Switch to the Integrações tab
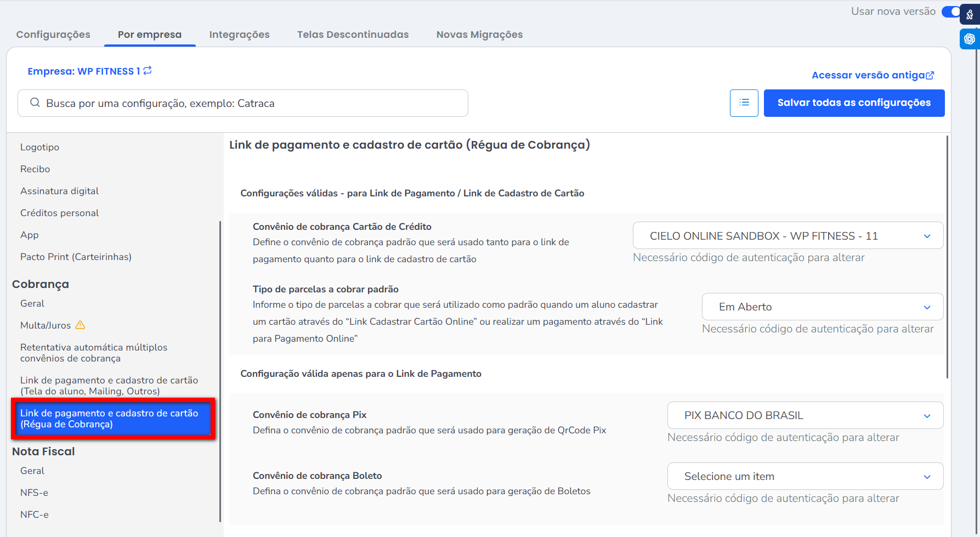 (239, 35)
